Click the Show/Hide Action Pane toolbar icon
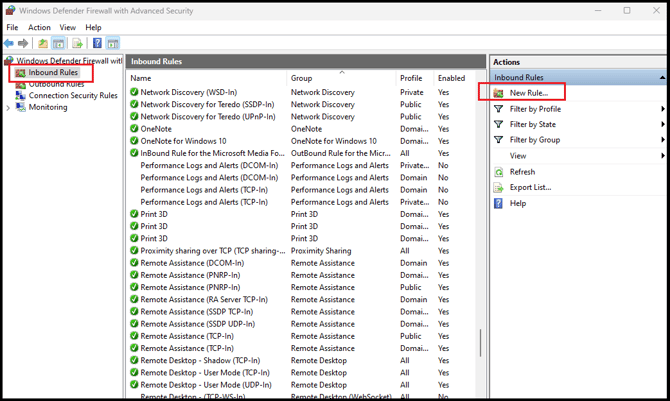The width and height of the screenshot is (670, 401). tap(113, 44)
